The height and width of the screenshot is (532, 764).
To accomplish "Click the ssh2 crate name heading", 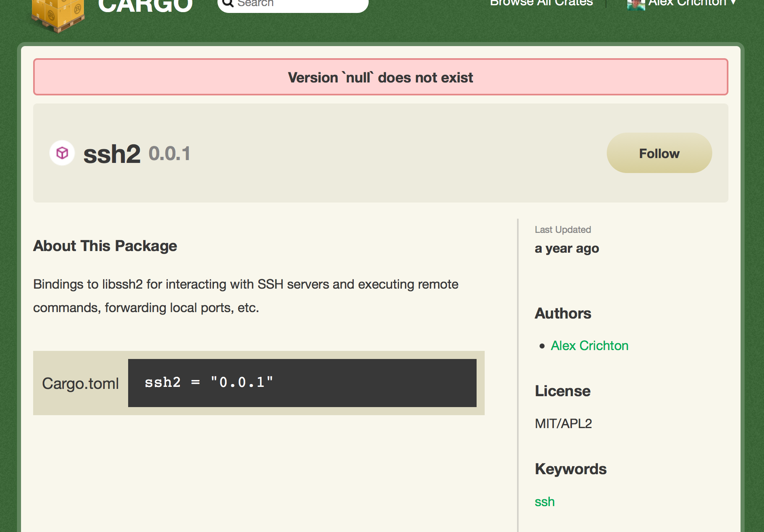I will (112, 154).
